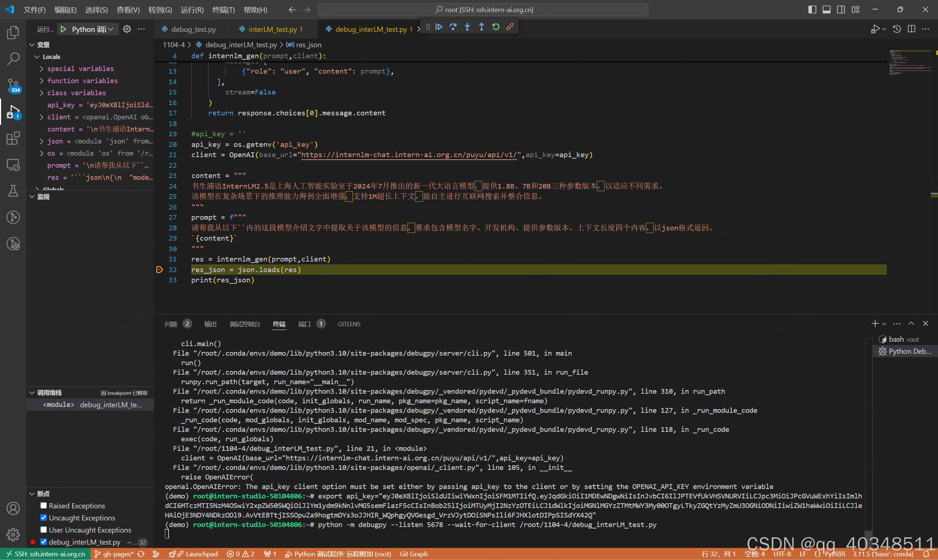The image size is (938, 560).
Task: Click the debug Step Over icon
Action: click(x=453, y=27)
